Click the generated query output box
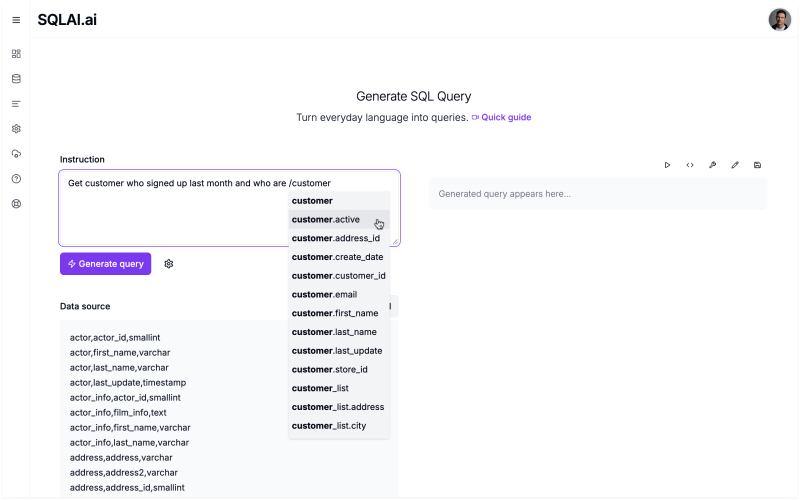The image size is (800, 500). click(598, 194)
